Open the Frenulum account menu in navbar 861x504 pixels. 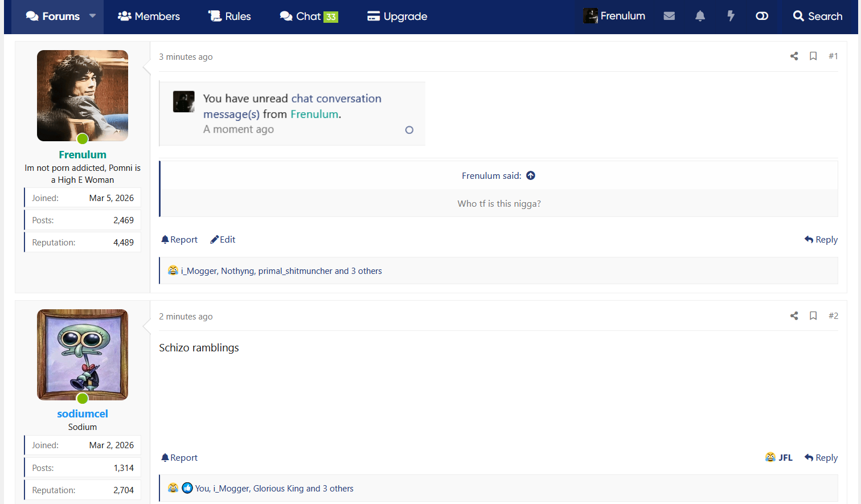614,16
